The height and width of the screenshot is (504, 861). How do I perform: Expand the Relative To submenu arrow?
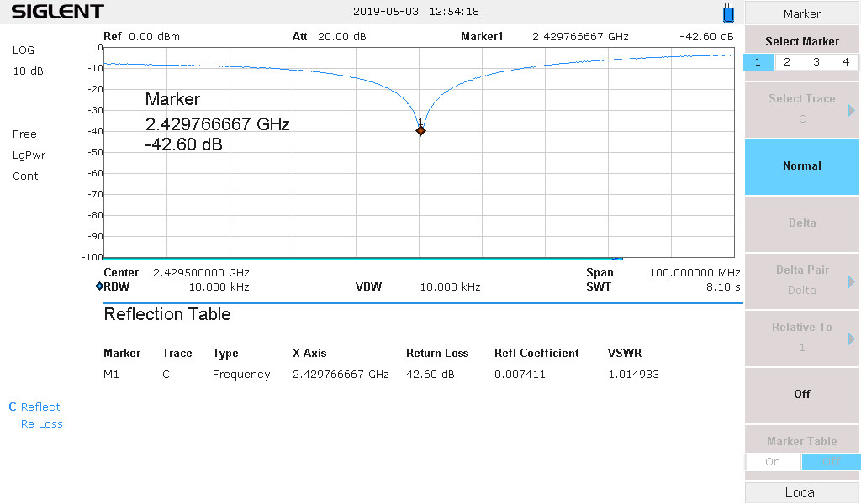851,338
